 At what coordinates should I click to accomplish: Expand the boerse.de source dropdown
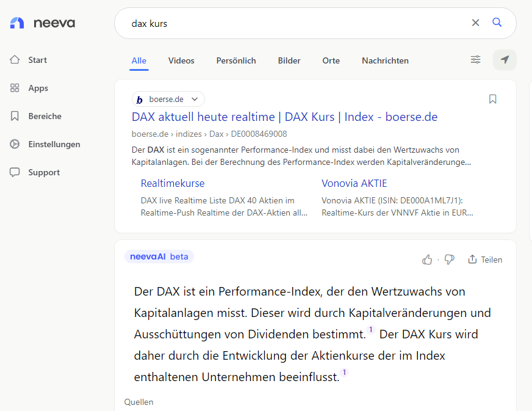(x=195, y=99)
